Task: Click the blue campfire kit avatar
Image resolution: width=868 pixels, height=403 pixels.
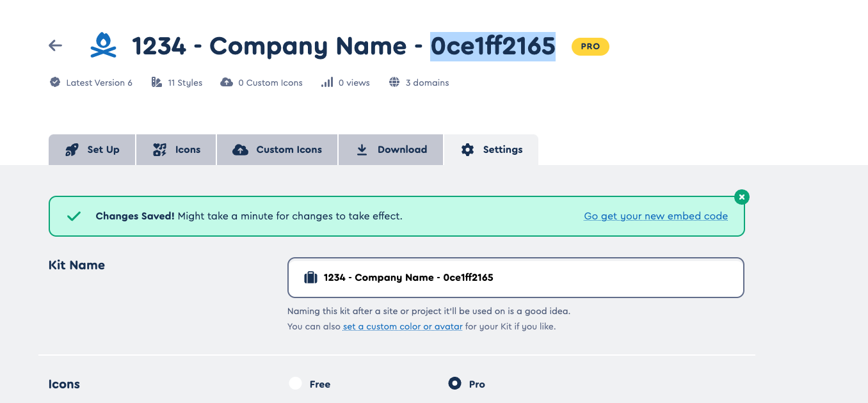Action: point(103,45)
